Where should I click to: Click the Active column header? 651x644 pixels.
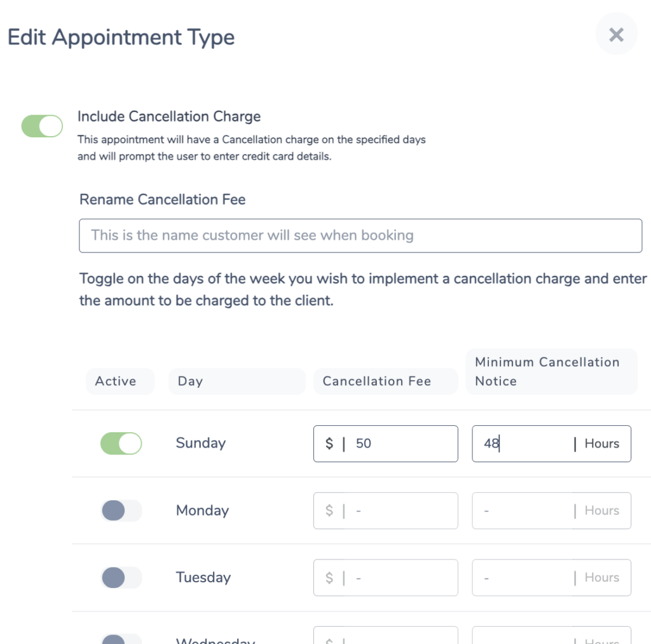tap(120, 381)
